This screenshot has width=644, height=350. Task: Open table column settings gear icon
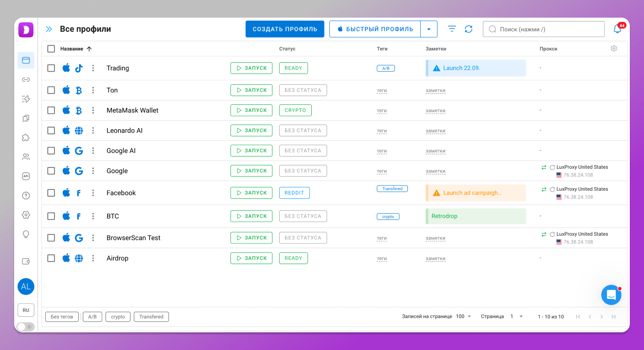(614, 49)
